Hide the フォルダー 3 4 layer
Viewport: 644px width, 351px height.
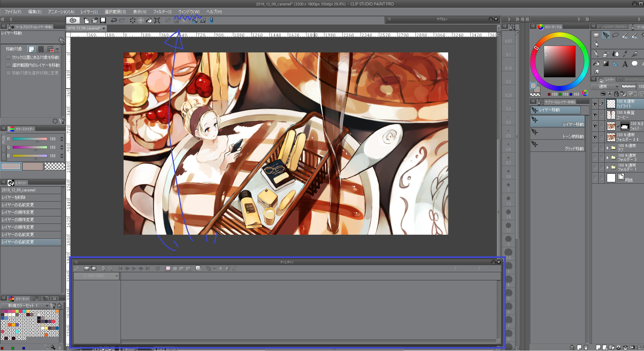(x=595, y=137)
